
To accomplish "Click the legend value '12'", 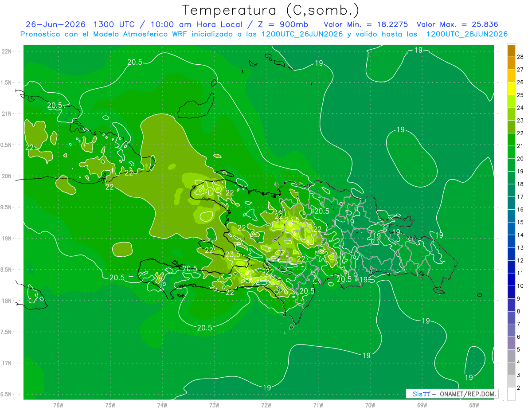I will [520, 260].
